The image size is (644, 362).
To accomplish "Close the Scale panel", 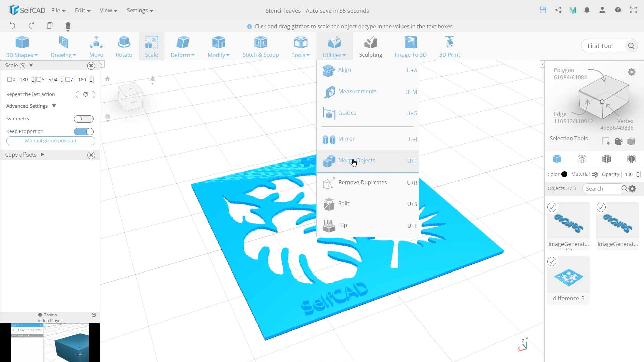I will 91,66.
